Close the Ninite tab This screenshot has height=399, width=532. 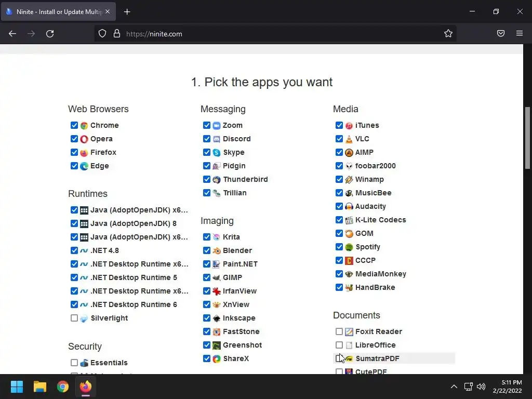(108, 11)
